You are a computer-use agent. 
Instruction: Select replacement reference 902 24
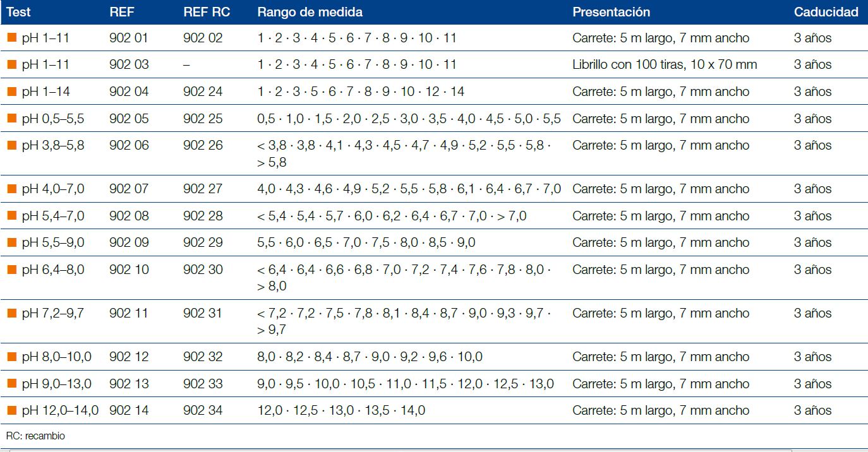coord(203,92)
